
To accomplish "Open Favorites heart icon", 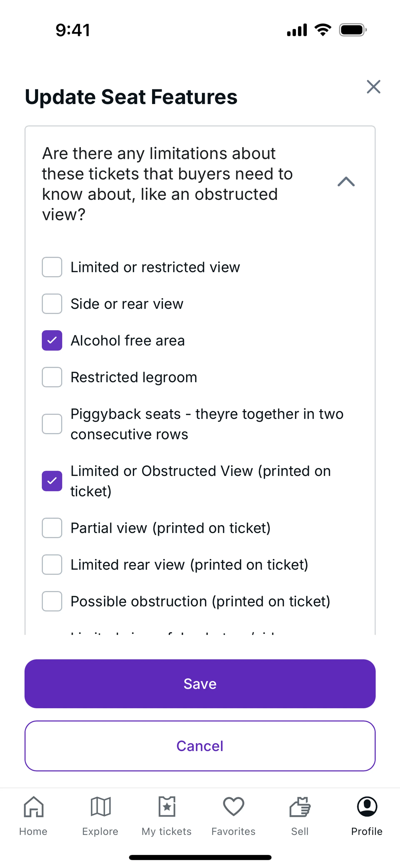I will 233,807.
